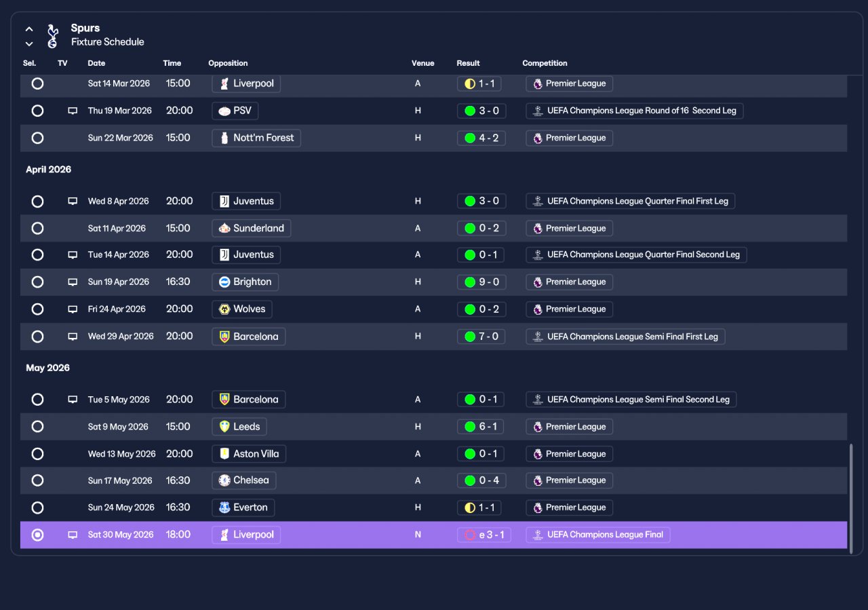The image size is (868, 610).
Task: Click the vertical scrollbar thumb on the fixture list
Action: [x=851, y=499]
